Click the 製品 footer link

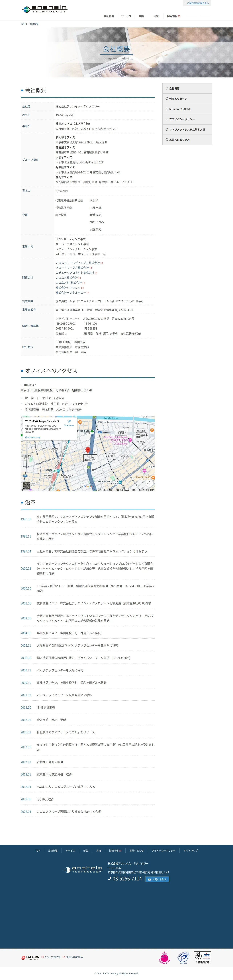86,851
